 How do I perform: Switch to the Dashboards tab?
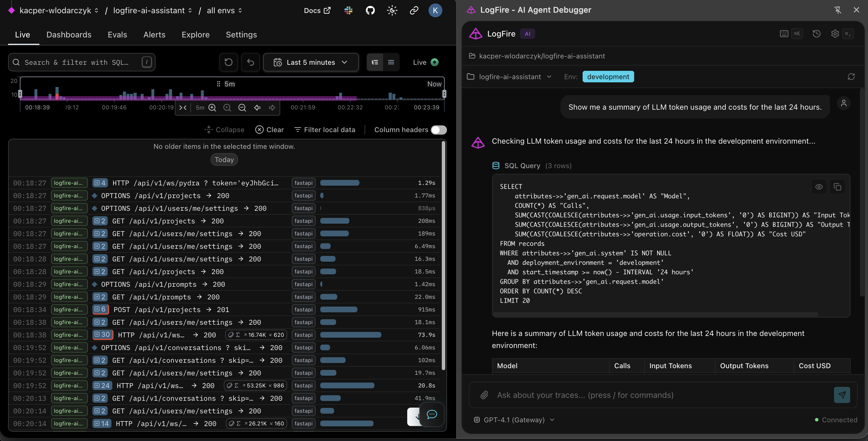[x=69, y=35]
